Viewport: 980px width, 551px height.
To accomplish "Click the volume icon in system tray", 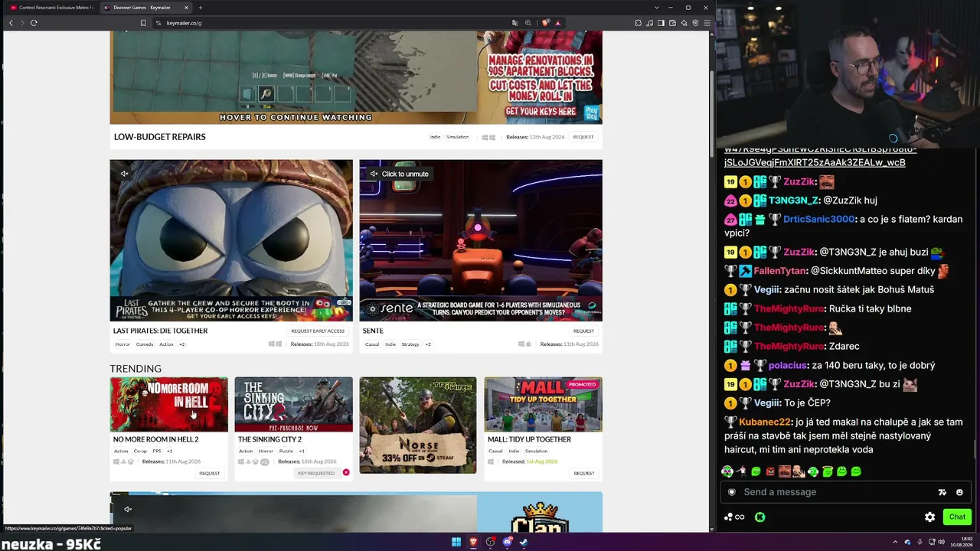I will point(941,542).
